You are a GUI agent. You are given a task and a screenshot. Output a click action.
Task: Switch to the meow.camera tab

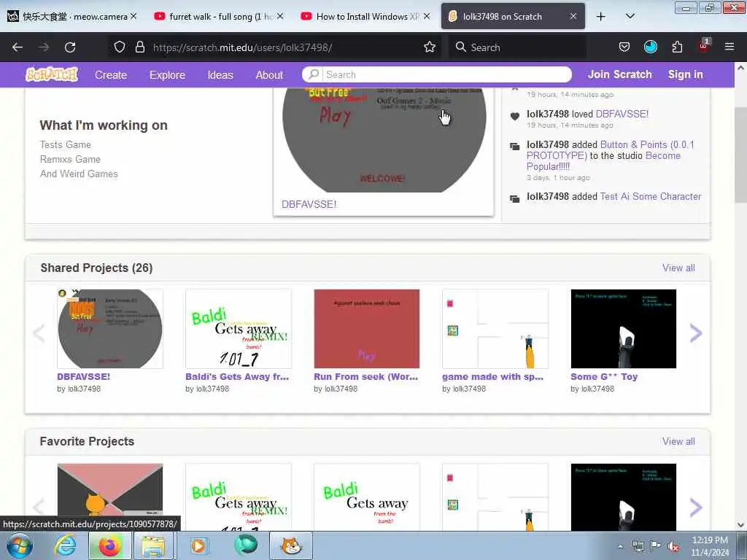coord(71,16)
